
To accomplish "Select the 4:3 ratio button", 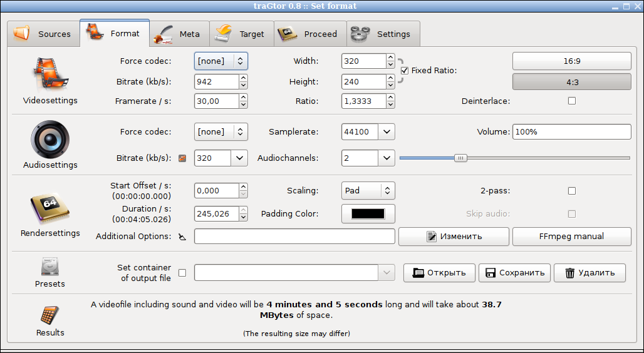I will [x=572, y=82].
